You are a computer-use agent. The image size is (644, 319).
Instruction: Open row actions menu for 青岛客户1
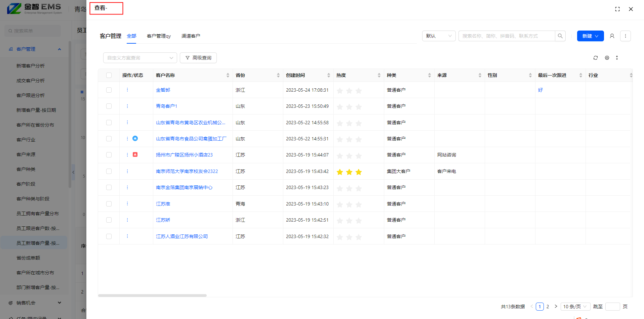point(127,106)
